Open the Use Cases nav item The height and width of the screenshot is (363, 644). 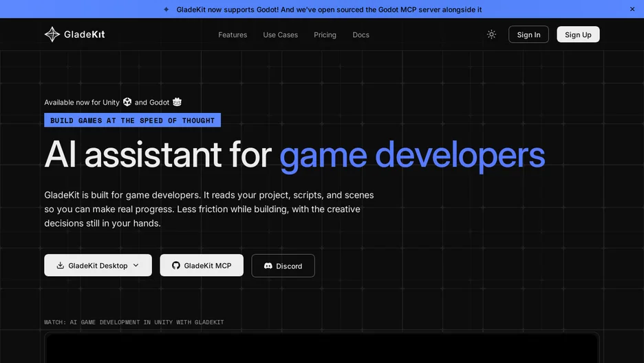pos(281,35)
